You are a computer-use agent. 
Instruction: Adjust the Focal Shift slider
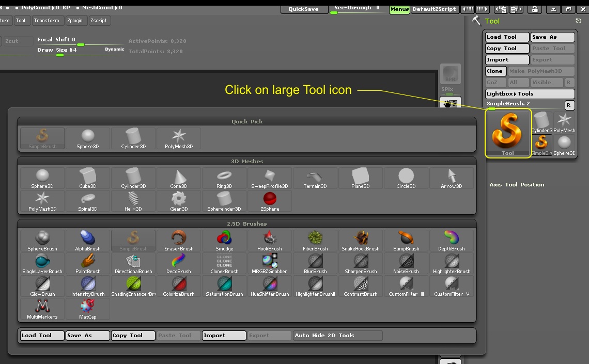click(x=81, y=41)
